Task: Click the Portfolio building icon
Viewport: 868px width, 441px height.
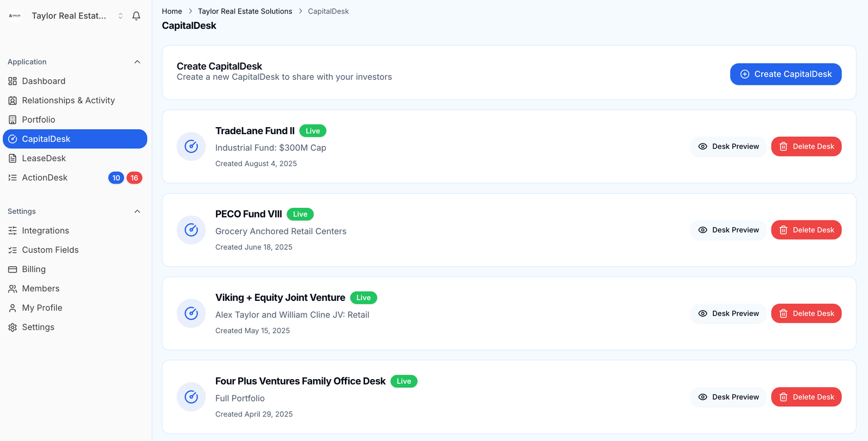Action: pos(12,119)
